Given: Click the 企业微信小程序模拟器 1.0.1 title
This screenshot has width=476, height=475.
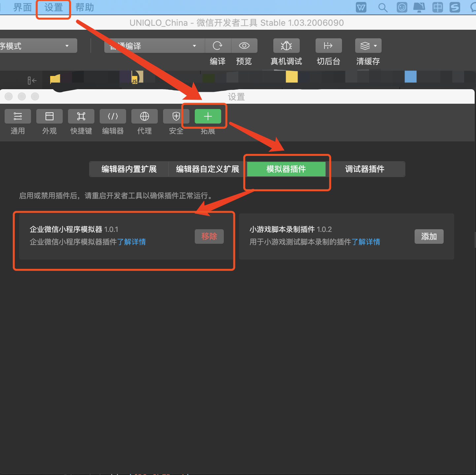Looking at the screenshot, I should click(x=74, y=229).
